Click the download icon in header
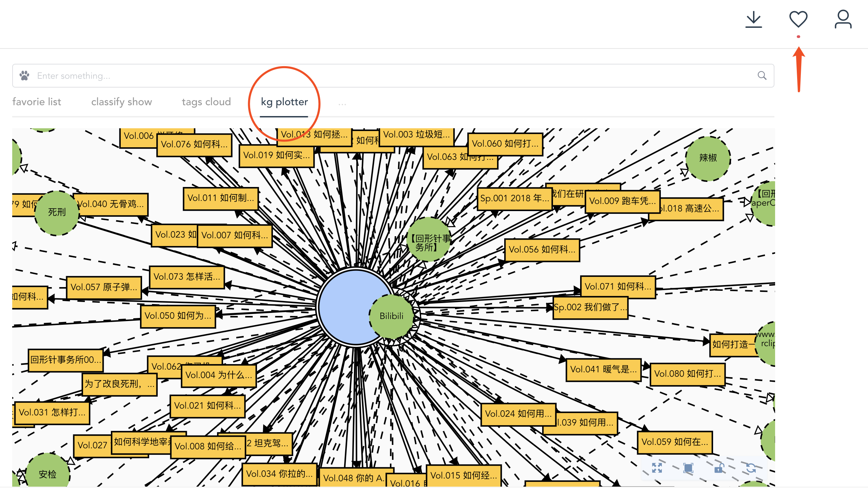 (753, 20)
